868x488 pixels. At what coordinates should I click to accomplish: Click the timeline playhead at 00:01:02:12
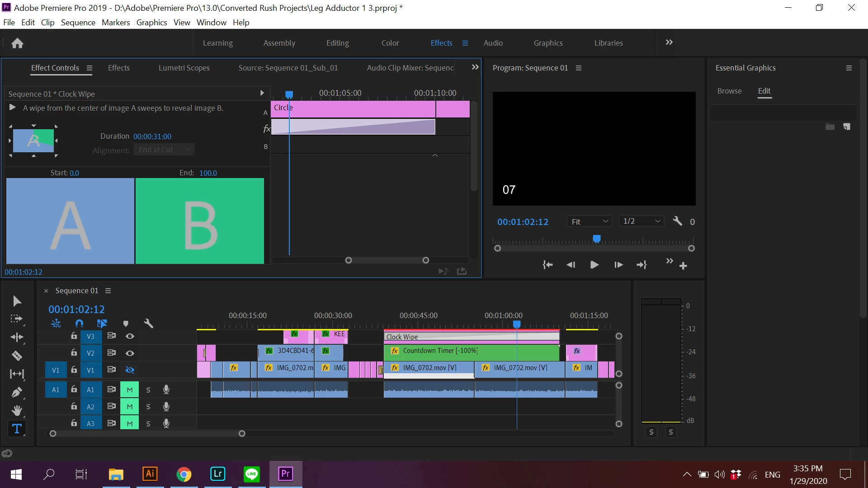pyautogui.click(x=517, y=324)
